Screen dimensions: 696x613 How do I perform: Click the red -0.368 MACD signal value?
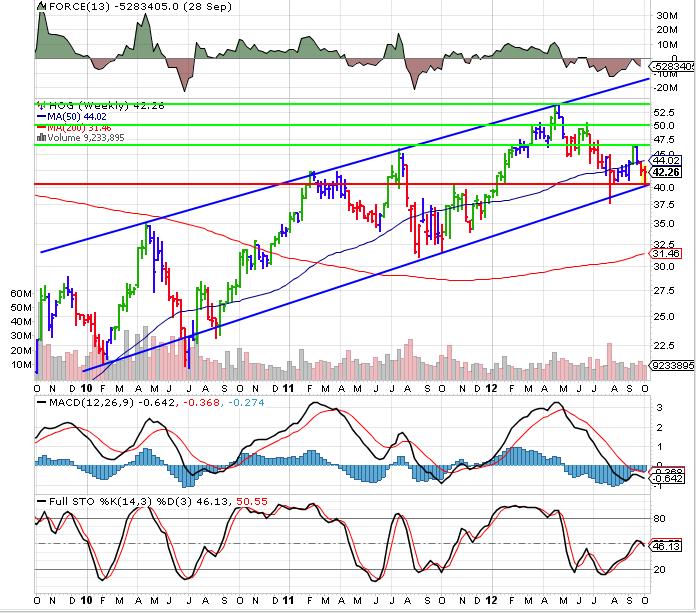tap(202, 403)
